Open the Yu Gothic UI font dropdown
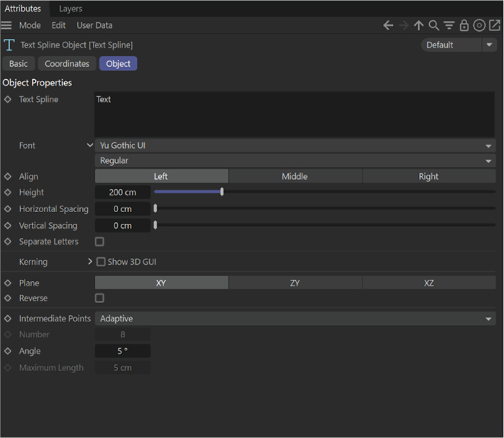Viewport: 504px width, 438px height. (x=294, y=145)
